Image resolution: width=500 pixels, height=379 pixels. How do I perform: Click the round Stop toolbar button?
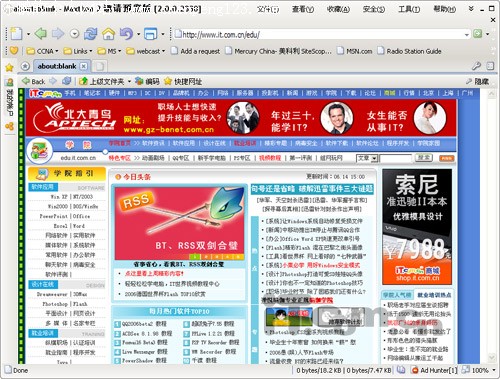click(74, 34)
